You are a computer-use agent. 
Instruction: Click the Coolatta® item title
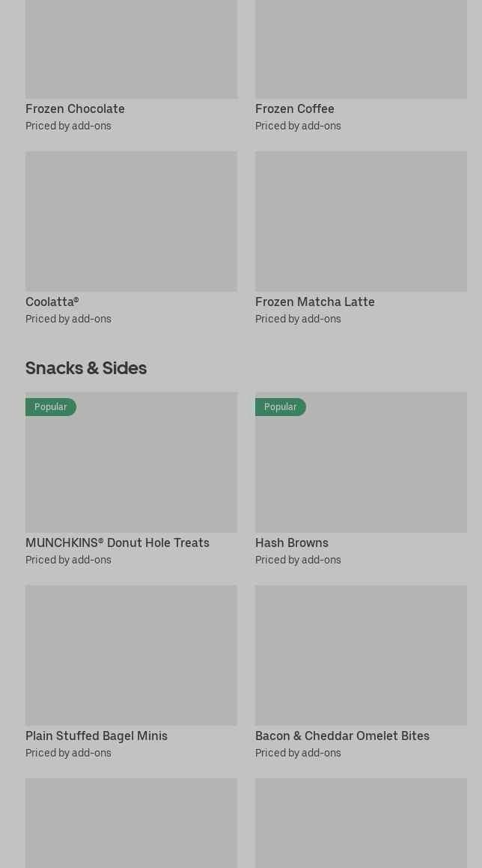click(x=52, y=302)
